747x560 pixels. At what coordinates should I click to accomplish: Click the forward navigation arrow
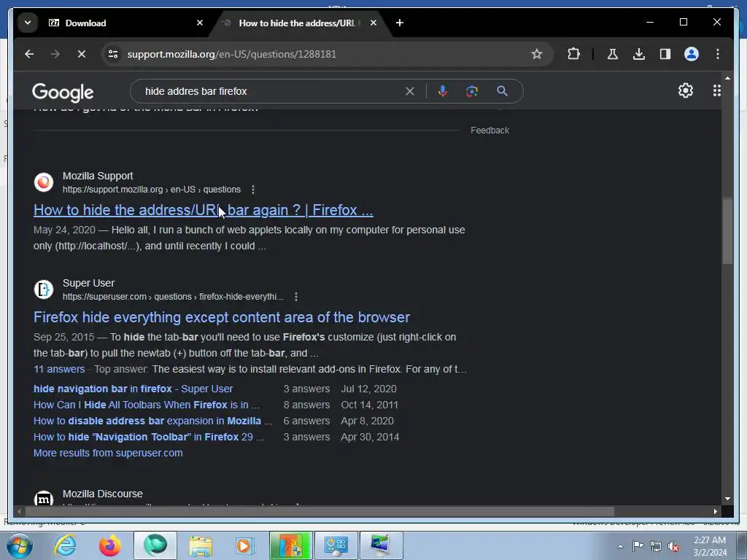pos(55,54)
